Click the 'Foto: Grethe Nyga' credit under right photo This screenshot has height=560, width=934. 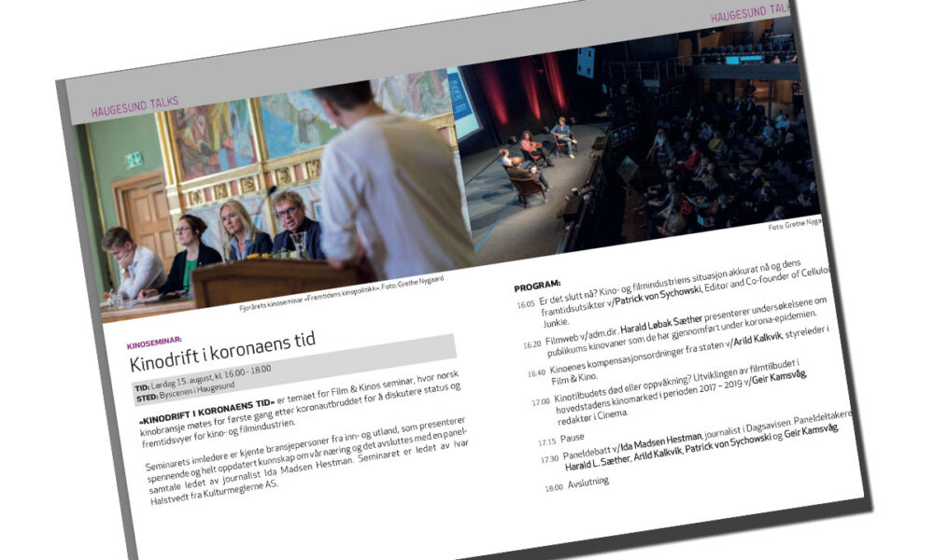point(795,224)
